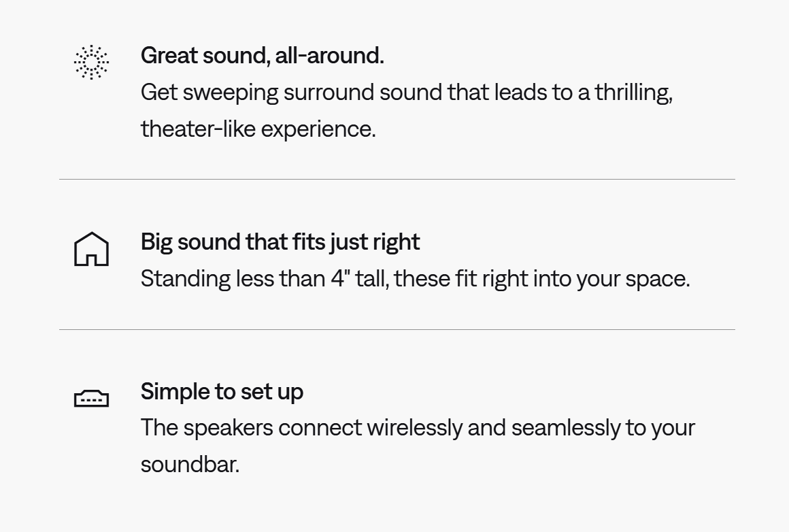This screenshot has height=532, width=789.
Task: Click the line starting "Get sweeping surround sound"
Action: (406, 92)
